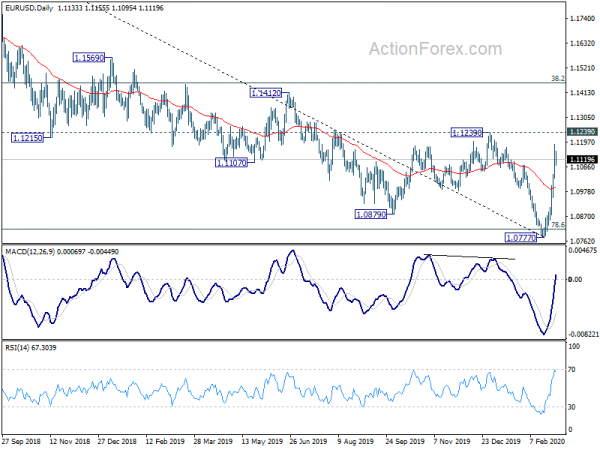600x450 pixels.
Task: Select the MACD zero level 0.00
Action: click(575, 280)
